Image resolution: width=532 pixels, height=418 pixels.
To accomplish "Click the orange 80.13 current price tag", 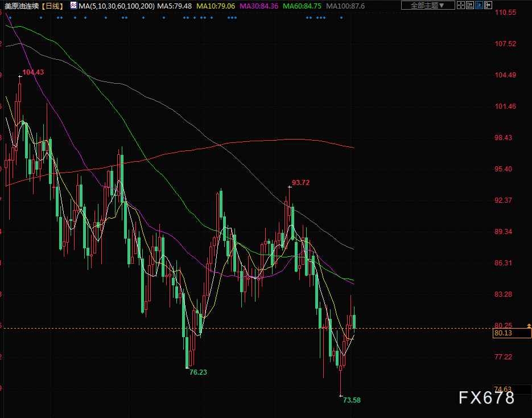I will click(x=512, y=333).
